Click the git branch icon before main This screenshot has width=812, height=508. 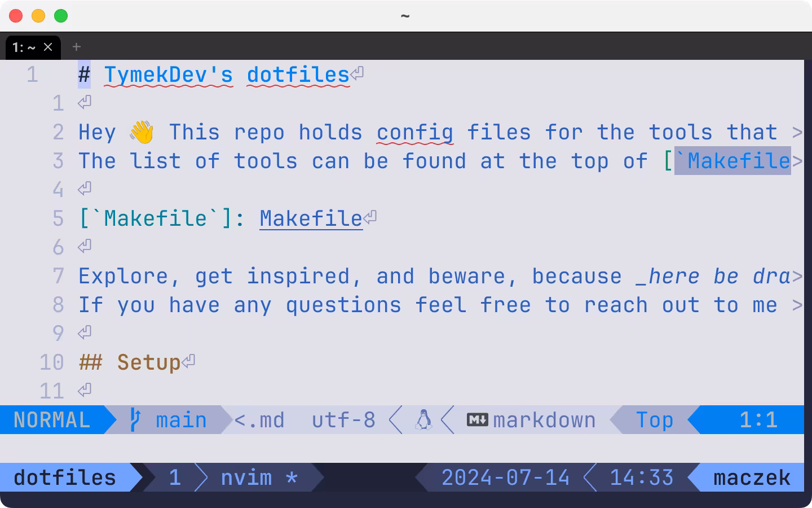[135, 420]
